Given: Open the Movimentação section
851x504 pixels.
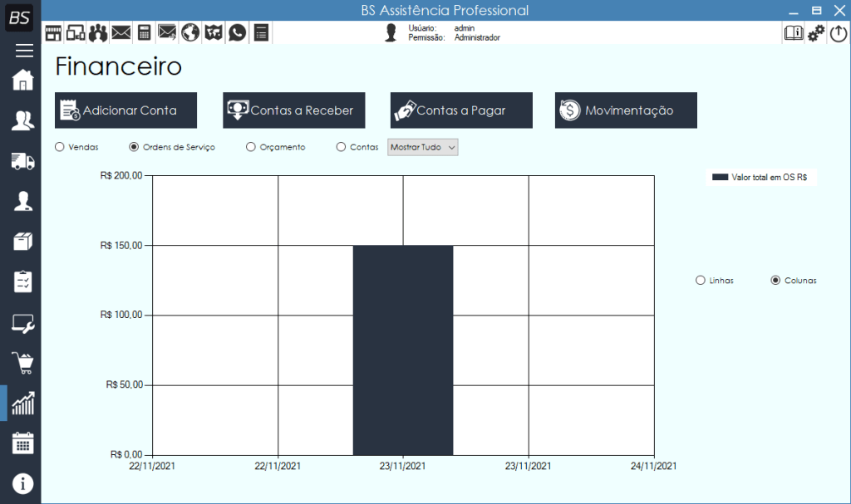Looking at the screenshot, I should coord(626,110).
